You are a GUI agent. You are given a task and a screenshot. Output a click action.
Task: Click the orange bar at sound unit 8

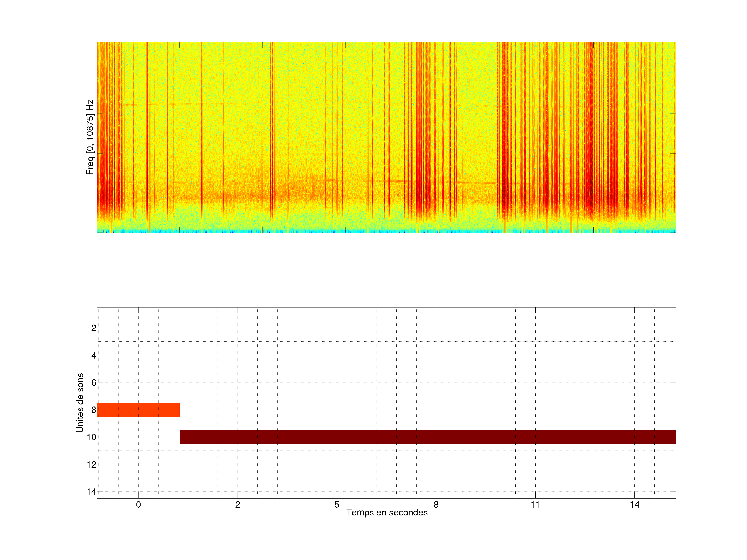point(138,409)
